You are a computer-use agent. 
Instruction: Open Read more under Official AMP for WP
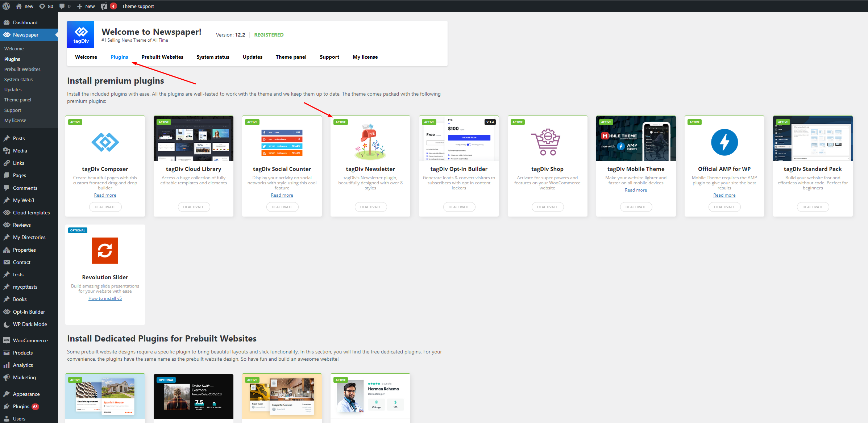point(724,195)
